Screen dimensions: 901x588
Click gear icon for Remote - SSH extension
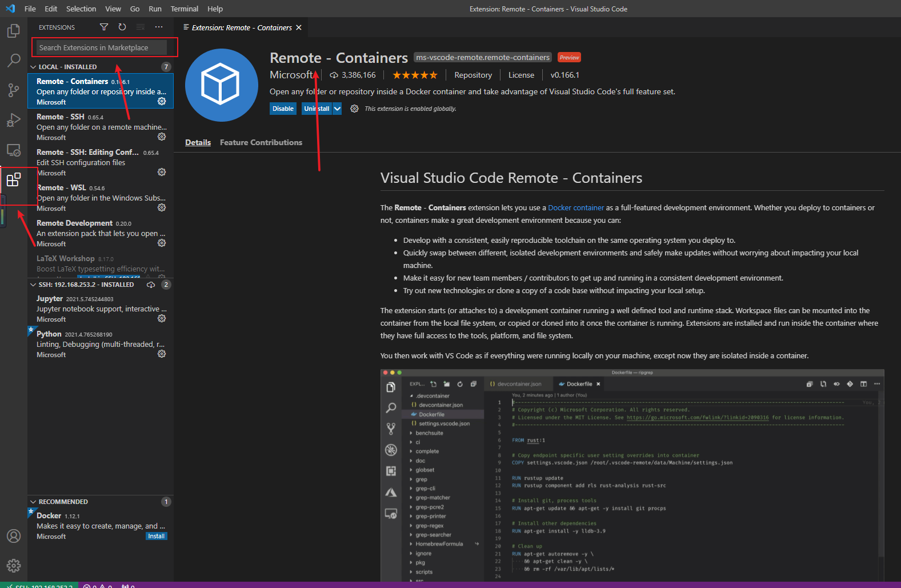coord(162,137)
